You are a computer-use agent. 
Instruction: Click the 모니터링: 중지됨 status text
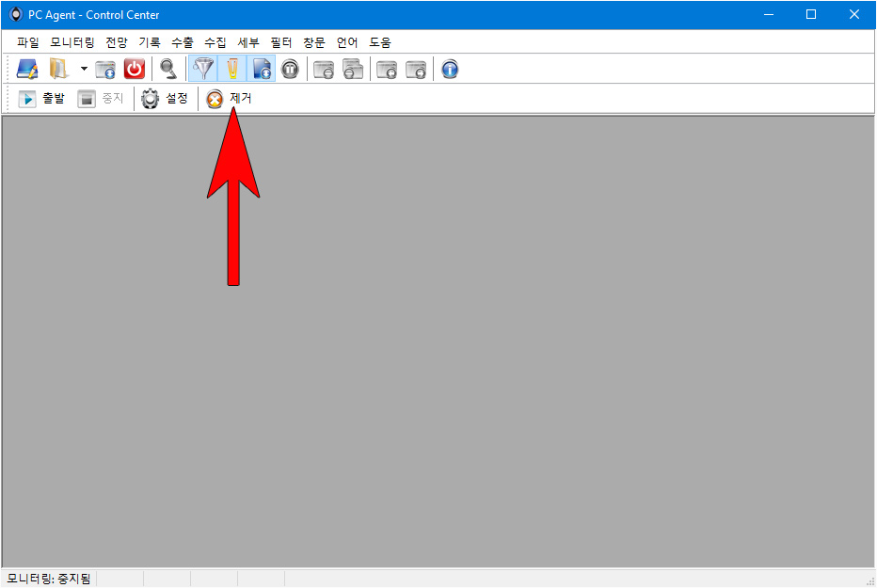(49, 579)
